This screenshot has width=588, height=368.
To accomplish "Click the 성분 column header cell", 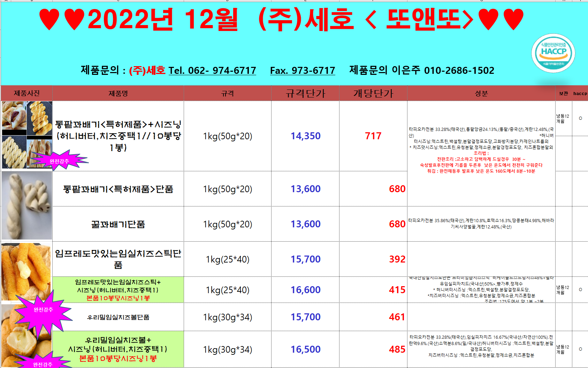I will 481,93.
